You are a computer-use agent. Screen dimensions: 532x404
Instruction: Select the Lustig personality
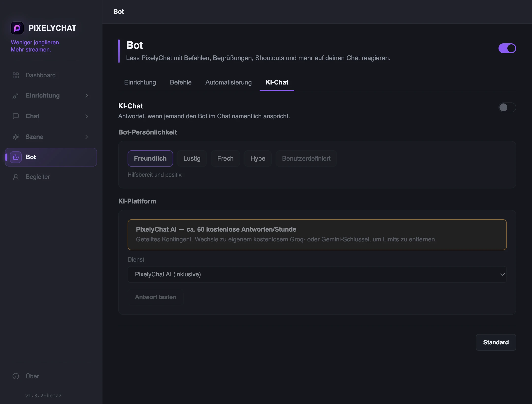click(x=192, y=158)
